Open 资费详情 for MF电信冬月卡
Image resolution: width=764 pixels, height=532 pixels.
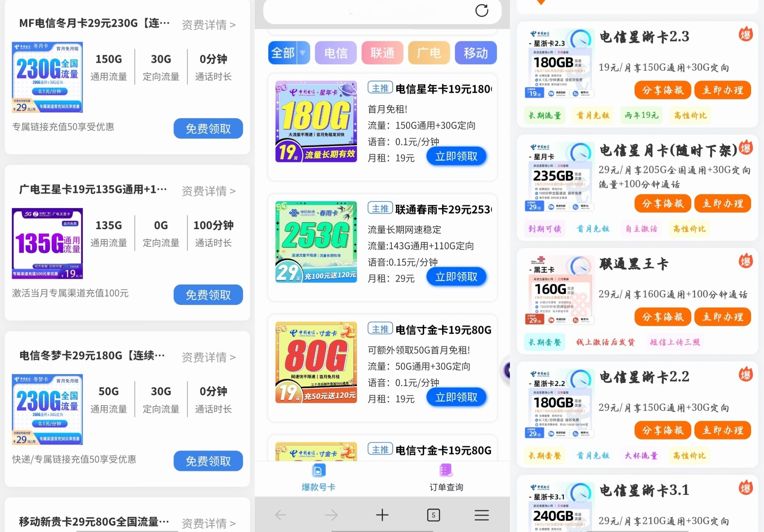tap(208, 25)
